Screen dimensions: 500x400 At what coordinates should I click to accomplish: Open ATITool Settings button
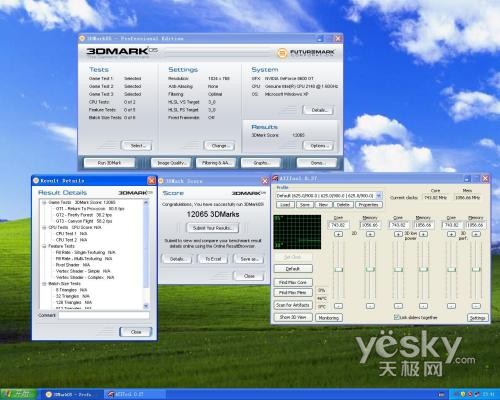(x=477, y=318)
